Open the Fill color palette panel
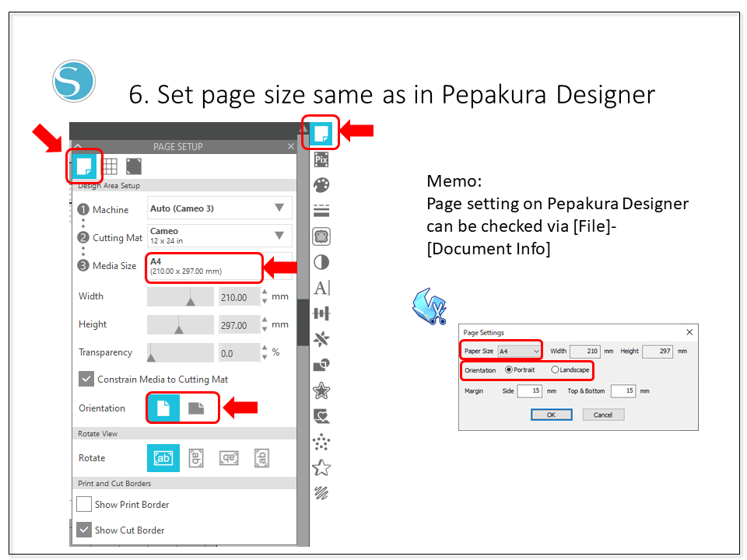This screenshot has height=560, width=747. click(x=321, y=185)
